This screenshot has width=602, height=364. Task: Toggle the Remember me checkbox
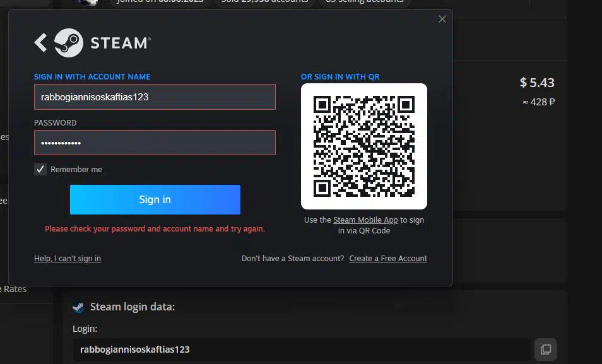[x=40, y=169]
